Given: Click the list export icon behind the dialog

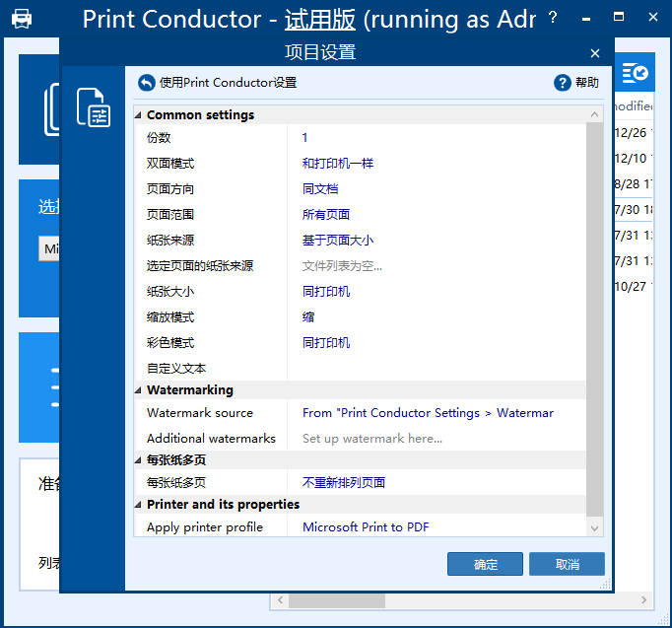Looking at the screenshot, I should pos(637,73).
